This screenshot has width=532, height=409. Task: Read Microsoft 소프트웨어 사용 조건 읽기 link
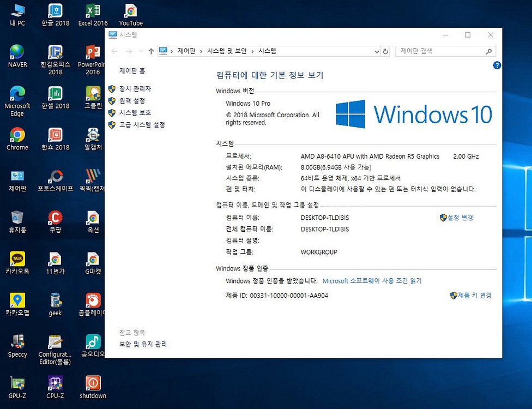pos(372,281)
